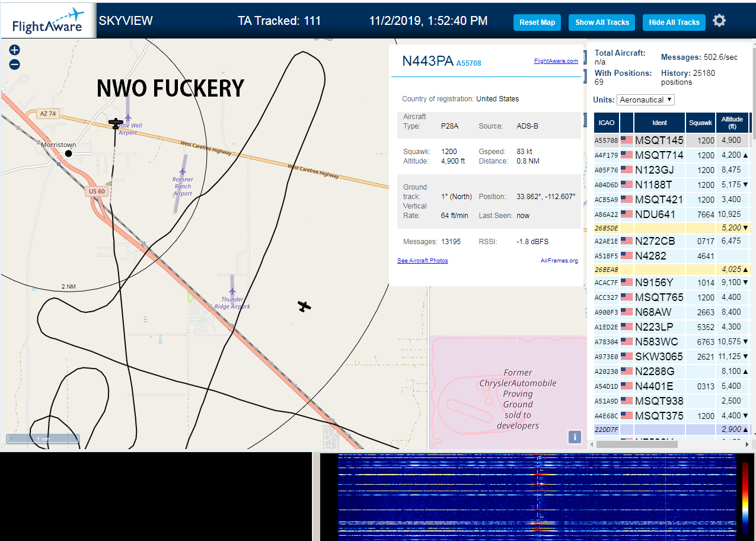Open the settings gear icon
Image resolution: width=756 pixels, height=541 pixels.
click(x=719, y=21)
